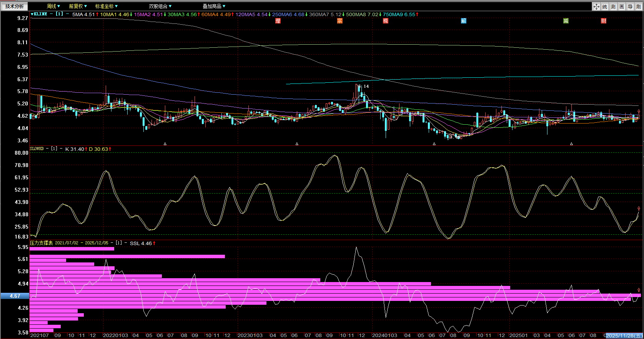
Task: Click the crosshair move icon in the top-right toolbar
Action: (596, 7)
